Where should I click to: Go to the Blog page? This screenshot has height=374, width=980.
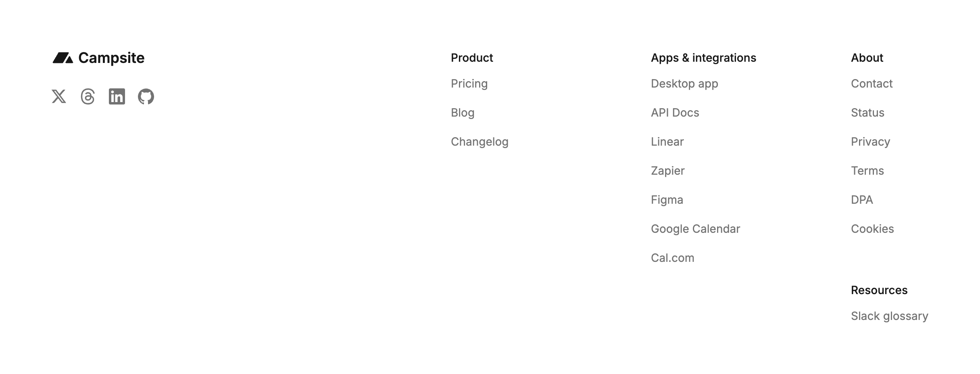click(463, 113)
